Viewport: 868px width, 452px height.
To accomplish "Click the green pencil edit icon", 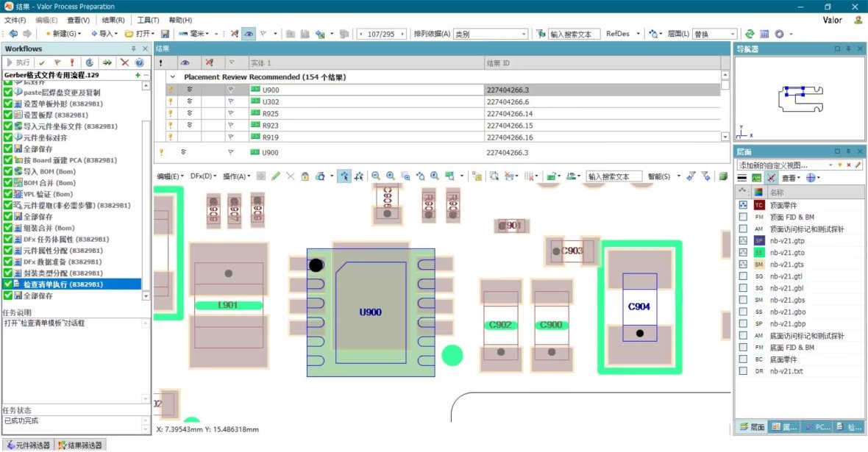I will point(276,176).
